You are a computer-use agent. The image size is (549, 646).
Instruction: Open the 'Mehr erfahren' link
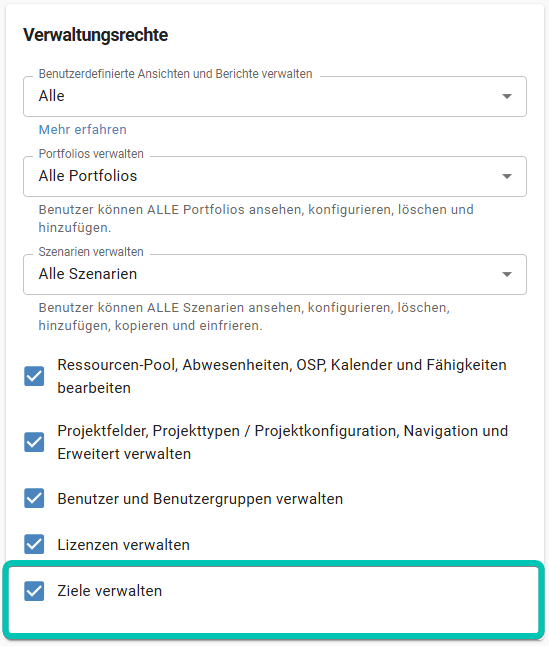click(x=82, y=129)
